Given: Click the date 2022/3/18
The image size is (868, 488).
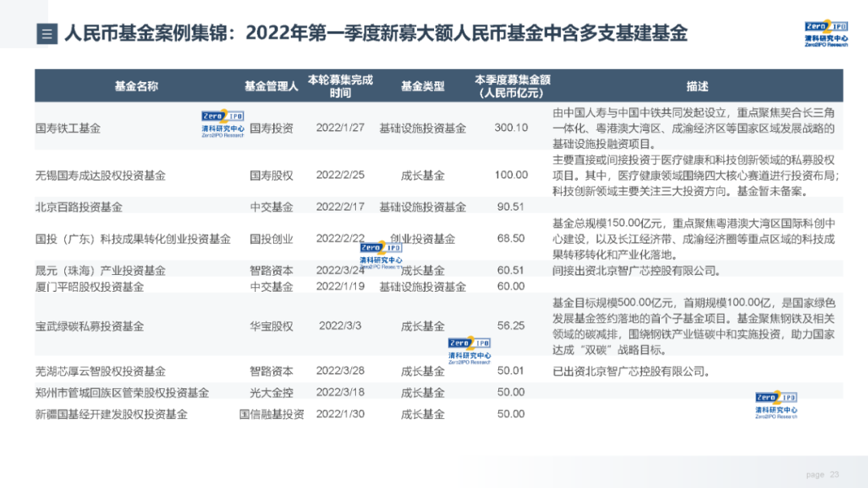Looking at the screenshot, I should click(341, 392).
